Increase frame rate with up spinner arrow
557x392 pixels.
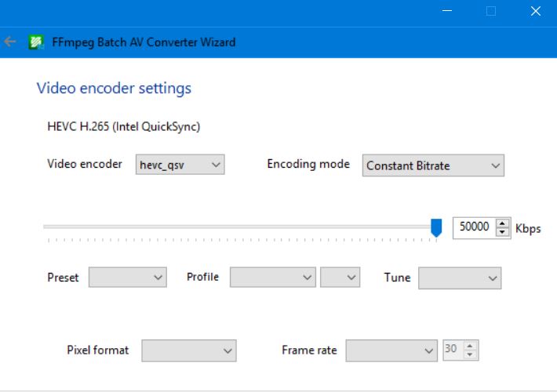tap(470, 346)
